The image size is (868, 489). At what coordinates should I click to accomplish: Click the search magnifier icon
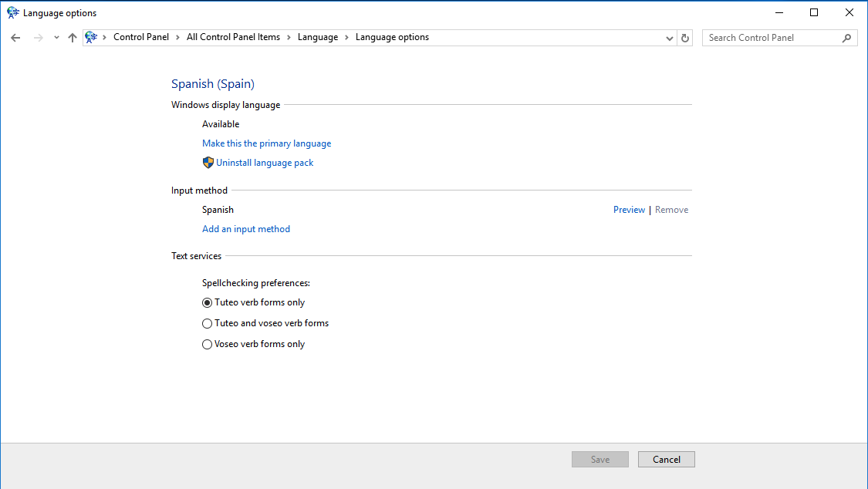tap(846, 38)
